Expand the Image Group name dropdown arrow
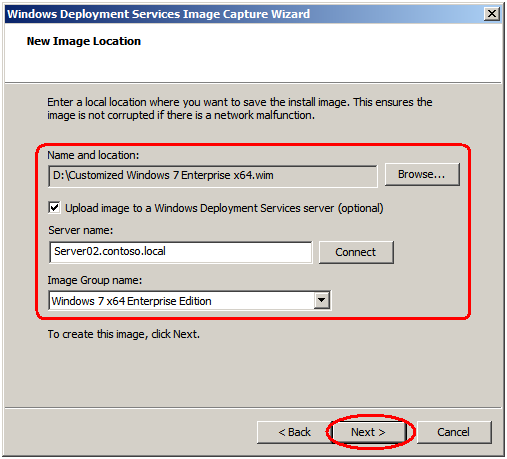This screenshot has width=507, height=459. pyautogui.click(x=321, y=300)
